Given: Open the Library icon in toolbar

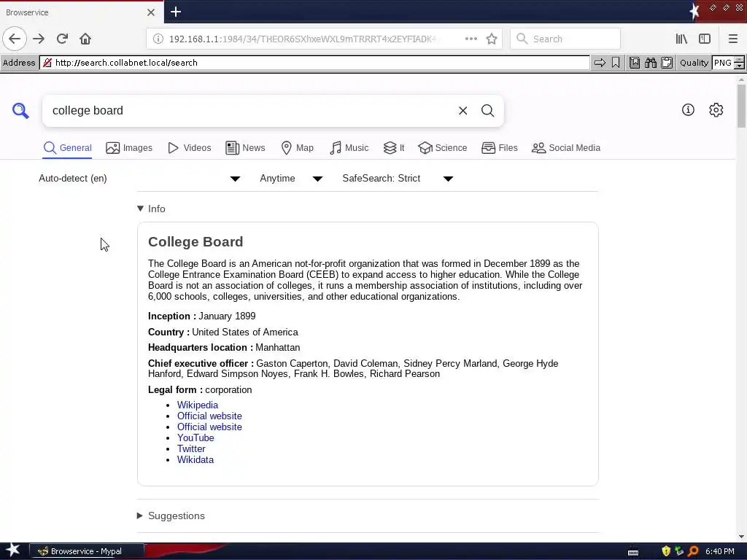Looking at the screenshot, I should tap(681, 39).
